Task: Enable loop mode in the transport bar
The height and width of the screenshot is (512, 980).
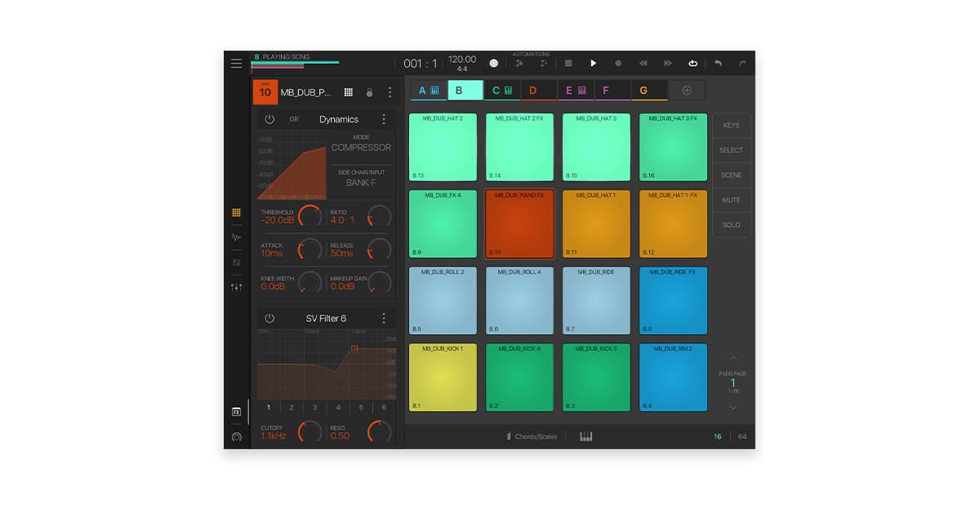Action: pos(693,63)
